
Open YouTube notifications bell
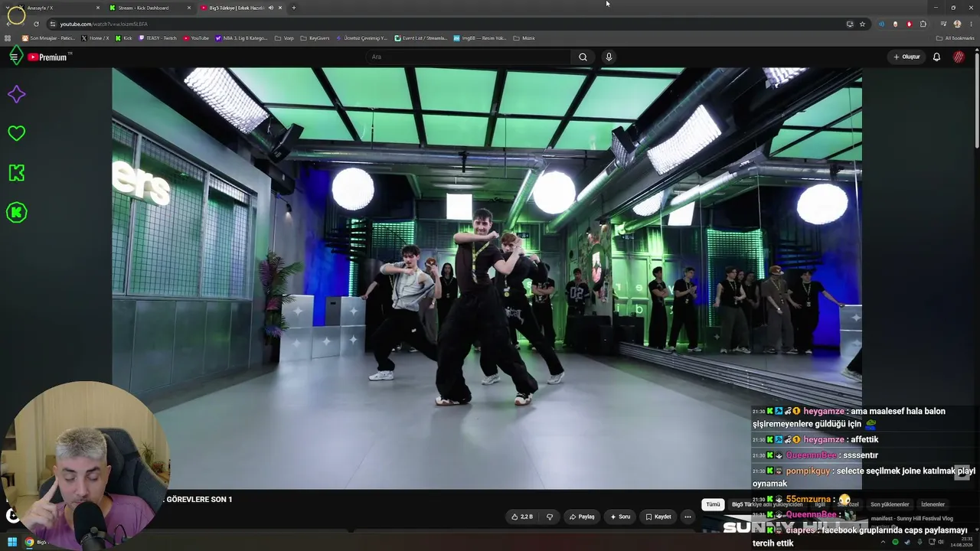click(x=936, y=57)
